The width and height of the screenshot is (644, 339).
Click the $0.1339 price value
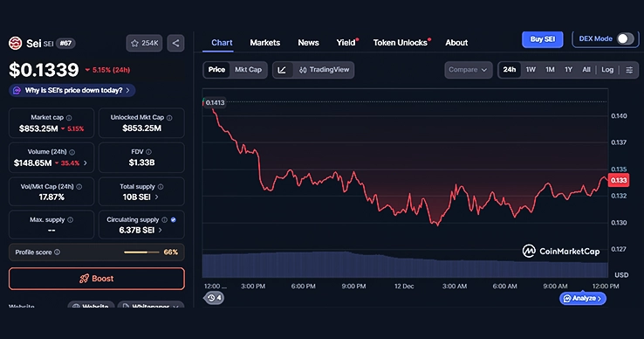coord(44,70)
